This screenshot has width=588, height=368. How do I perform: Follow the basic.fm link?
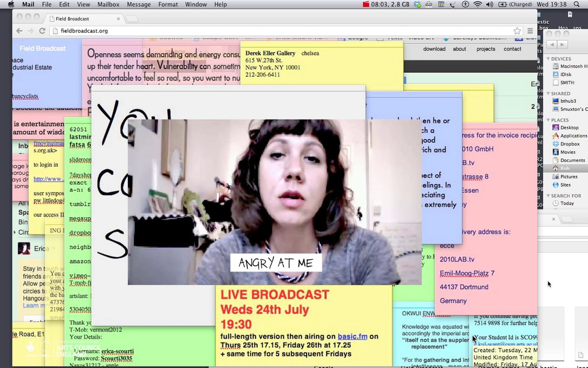[353, 336]
